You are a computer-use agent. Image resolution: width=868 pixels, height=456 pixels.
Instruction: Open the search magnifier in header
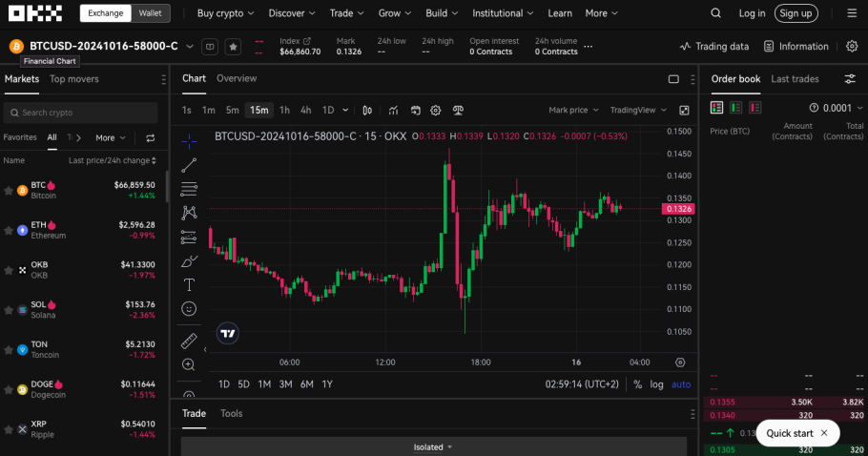tap(715, 13)
